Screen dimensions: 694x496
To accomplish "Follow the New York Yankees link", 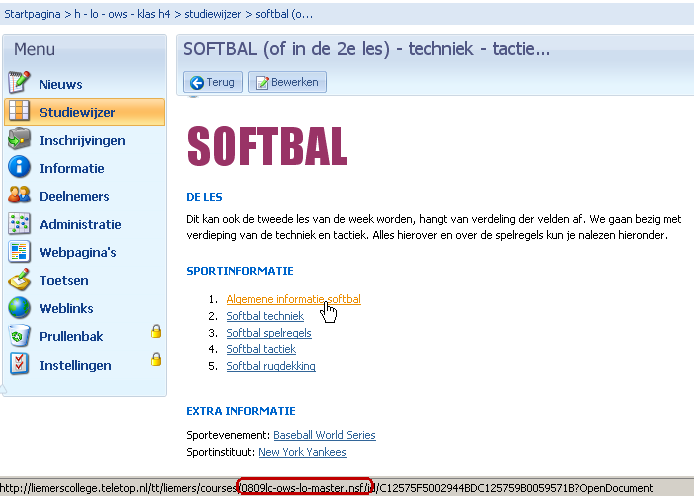I will (302, 452).
